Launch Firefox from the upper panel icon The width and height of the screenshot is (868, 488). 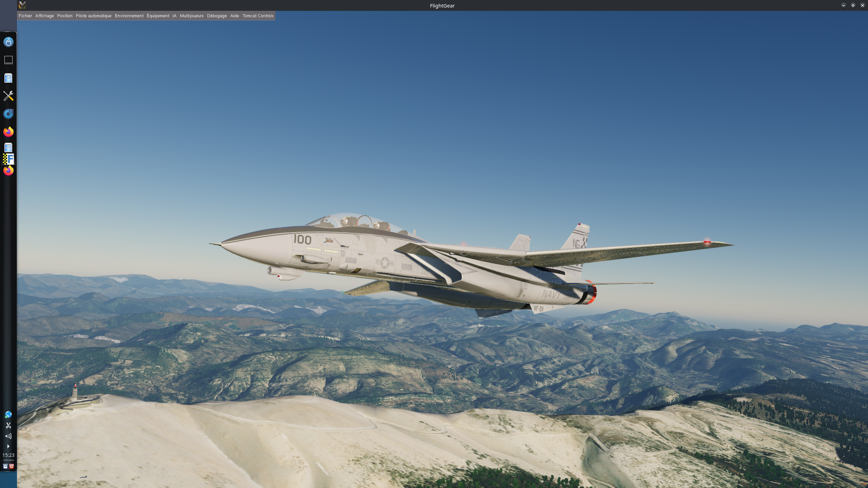[8, 132]
